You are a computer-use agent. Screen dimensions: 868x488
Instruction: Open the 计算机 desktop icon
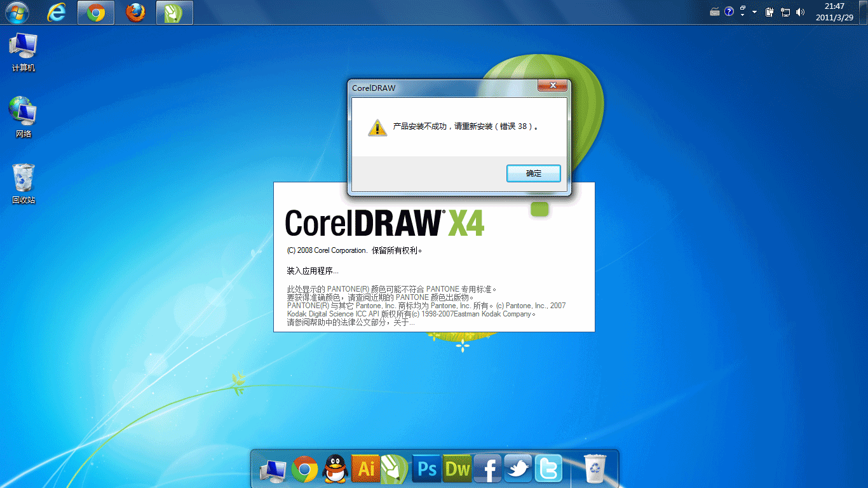point(24,52)
